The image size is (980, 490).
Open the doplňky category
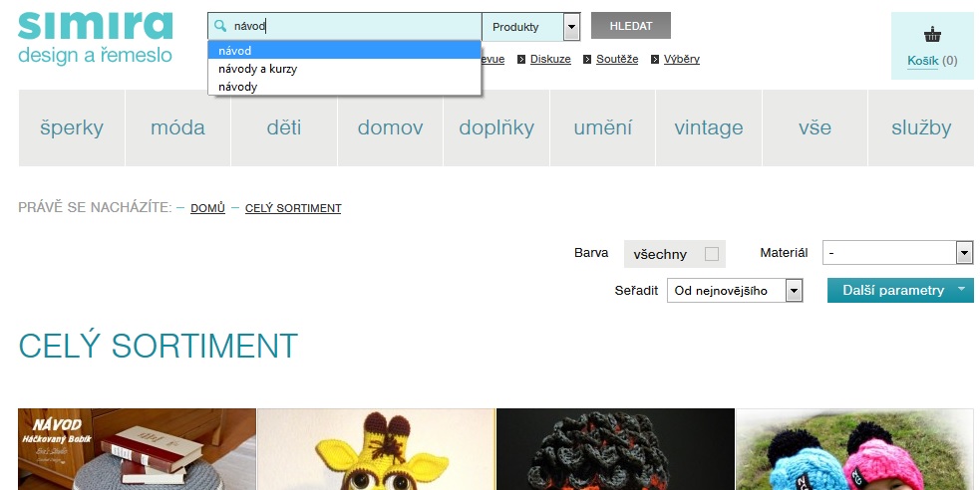[x=496, y=127]
